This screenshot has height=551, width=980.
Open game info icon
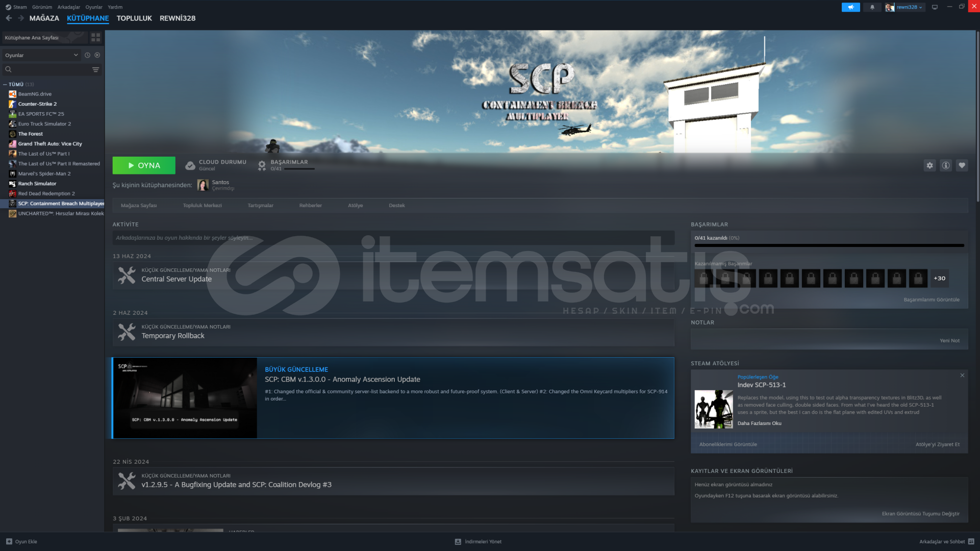[946, 165]
